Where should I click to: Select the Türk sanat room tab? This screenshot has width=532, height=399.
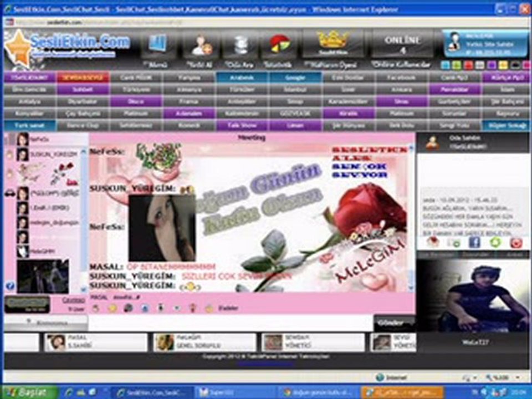(29, 126)
